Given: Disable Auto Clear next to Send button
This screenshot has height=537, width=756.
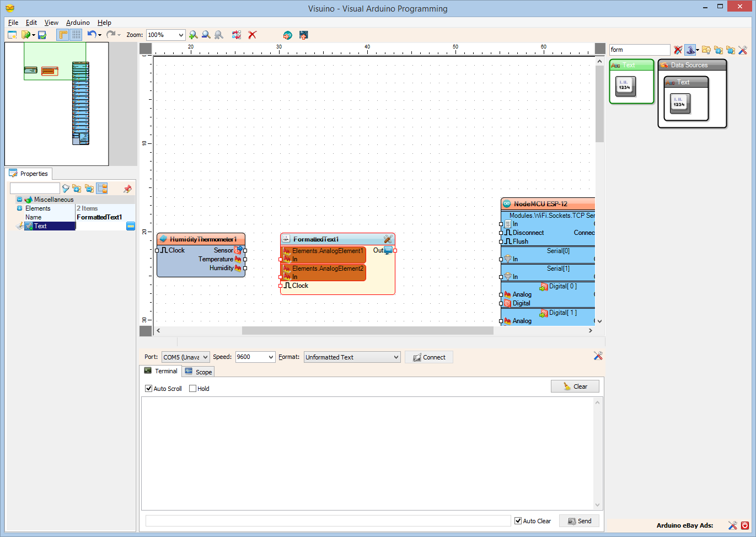Looking at the screenshot, I should tap(517, 520).
